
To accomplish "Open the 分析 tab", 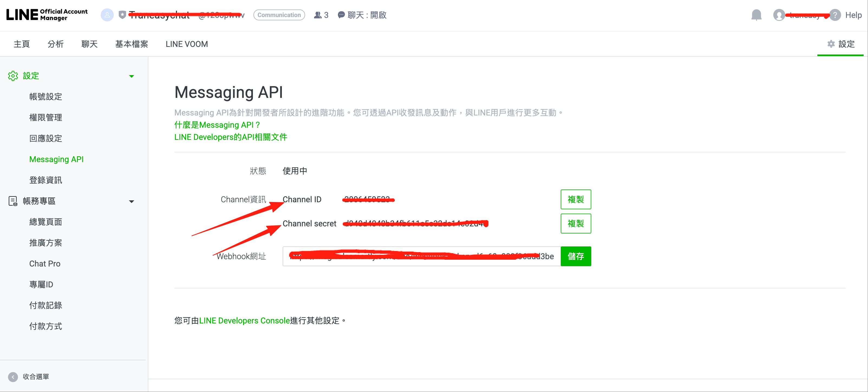I will pyautogui.click(x=55, y=44).
